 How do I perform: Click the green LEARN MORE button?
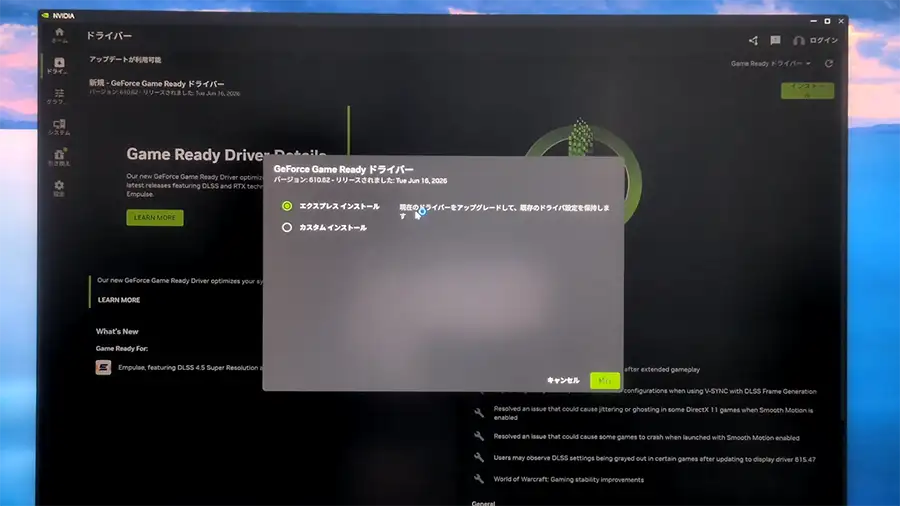(x=154, y=217)
